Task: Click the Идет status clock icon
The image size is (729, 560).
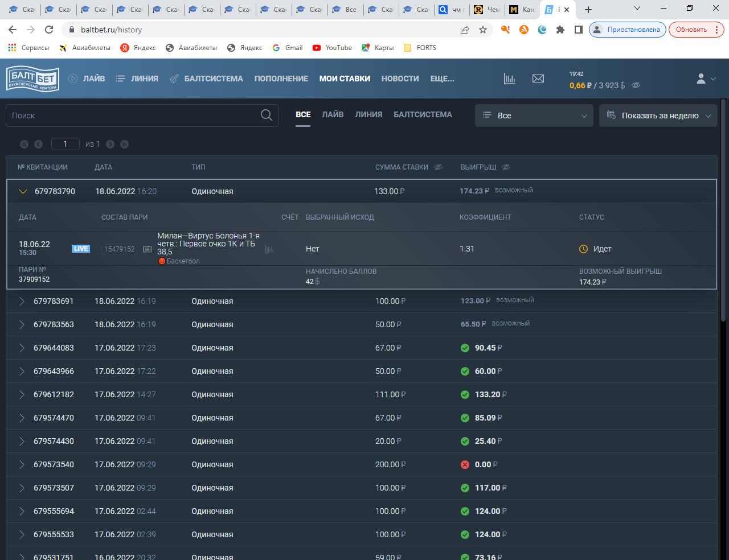Action: tap(583, 249)
